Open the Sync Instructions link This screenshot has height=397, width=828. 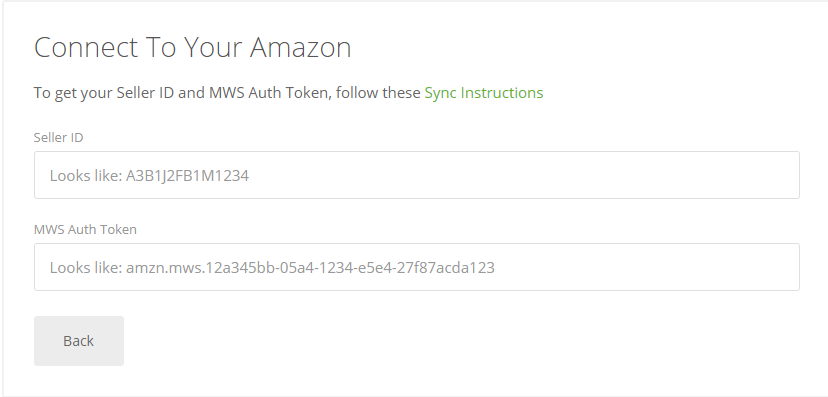(x=484, y=93)
